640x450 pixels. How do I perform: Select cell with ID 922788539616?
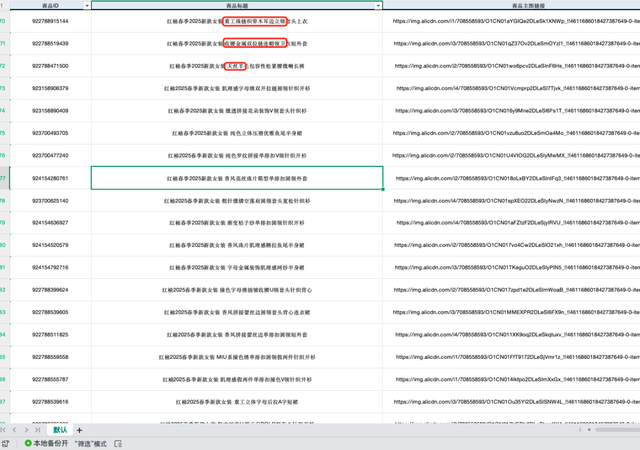(x=50, y=402)
